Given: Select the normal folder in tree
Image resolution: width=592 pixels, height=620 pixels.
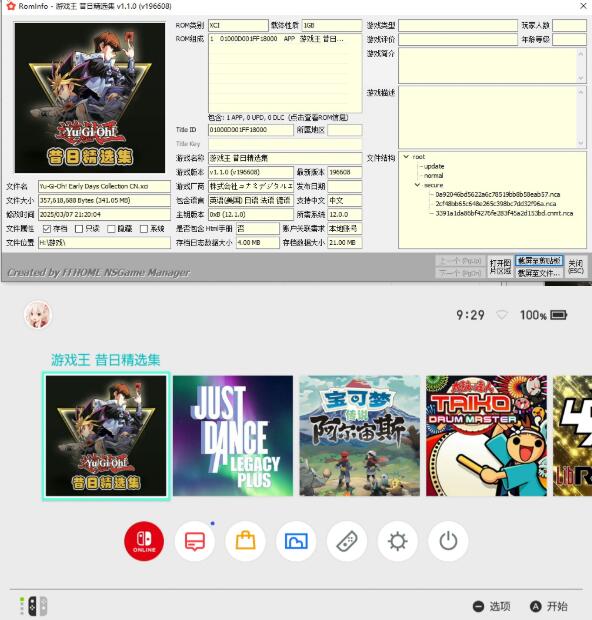Looking at the screenshot, I should click(x=433, y=175).
